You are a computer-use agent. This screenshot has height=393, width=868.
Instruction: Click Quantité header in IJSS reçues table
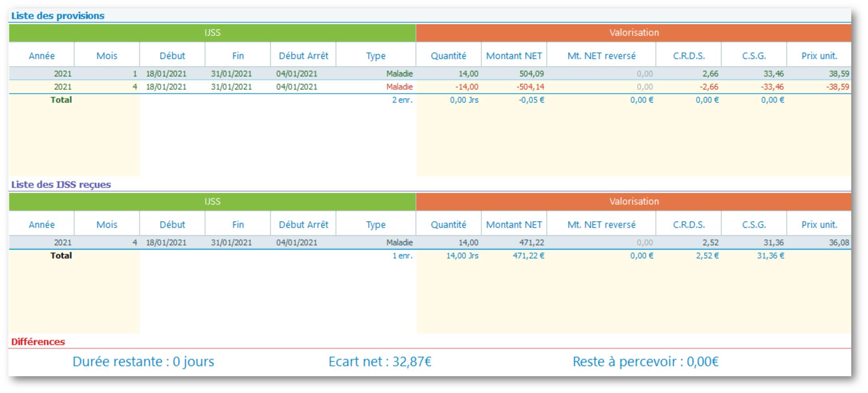click(449, 225)
